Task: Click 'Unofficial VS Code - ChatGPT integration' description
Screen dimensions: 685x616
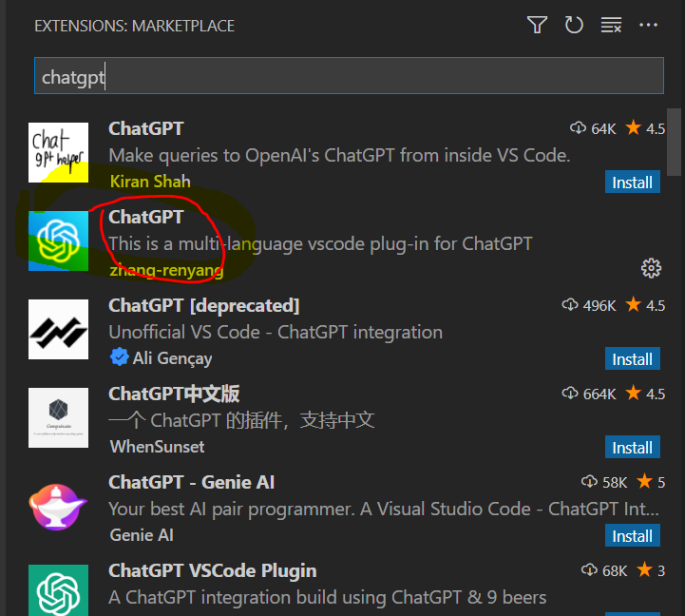Action: pyautogui.click(x=276, y=333)
